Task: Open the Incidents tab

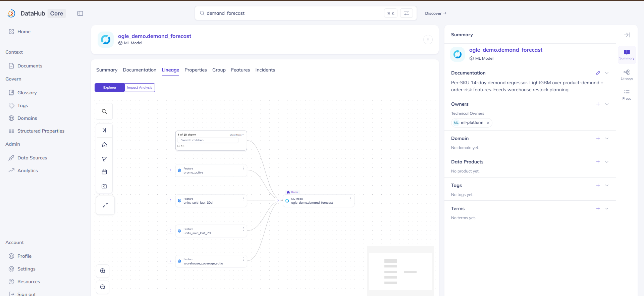Action: (x=265, y=70)
